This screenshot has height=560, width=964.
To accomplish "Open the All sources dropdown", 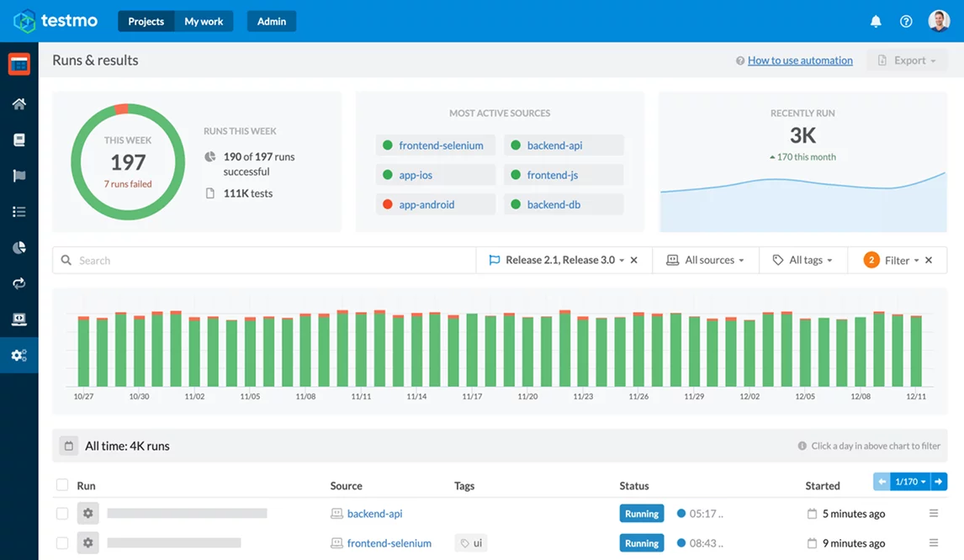I will pyautogui.click(x=707, y=260).
